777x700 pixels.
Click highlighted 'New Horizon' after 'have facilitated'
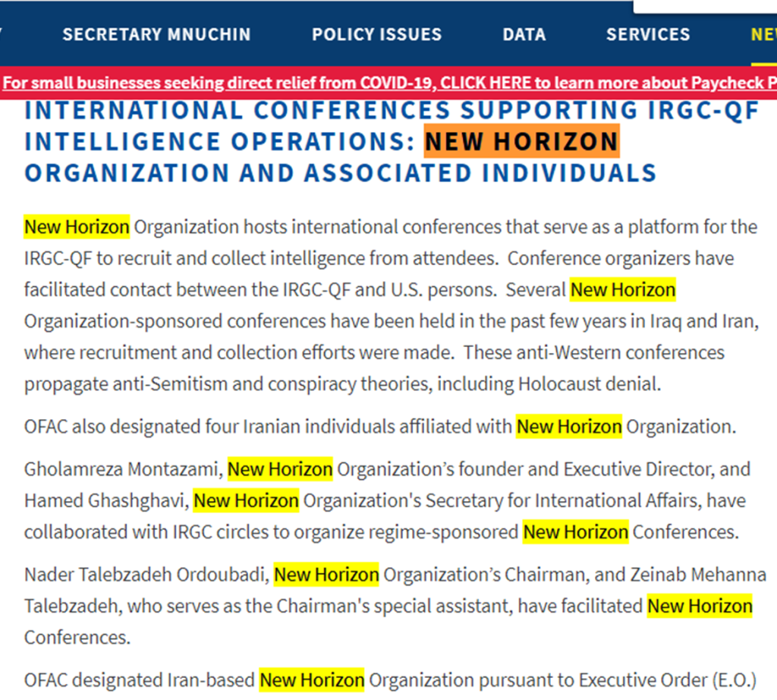pos(700,606)
